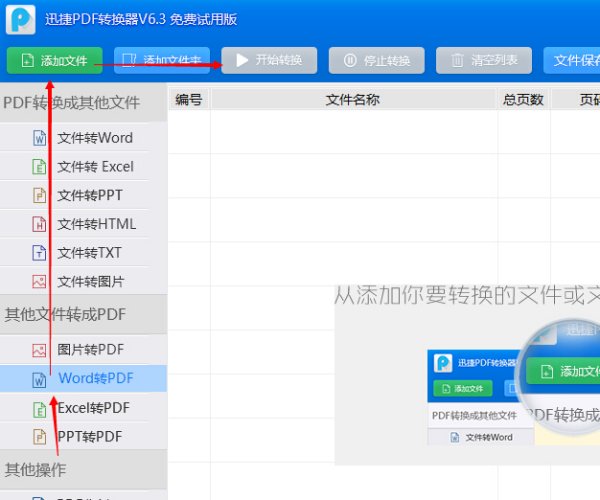Start conversion with 开始转换
This screenshot has width=600, height=500.
269,60
